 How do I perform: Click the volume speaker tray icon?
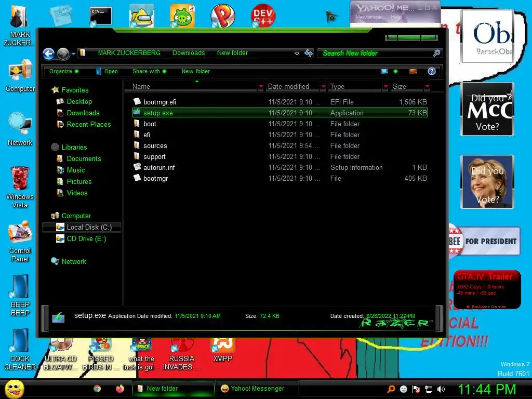pos(441,389)
